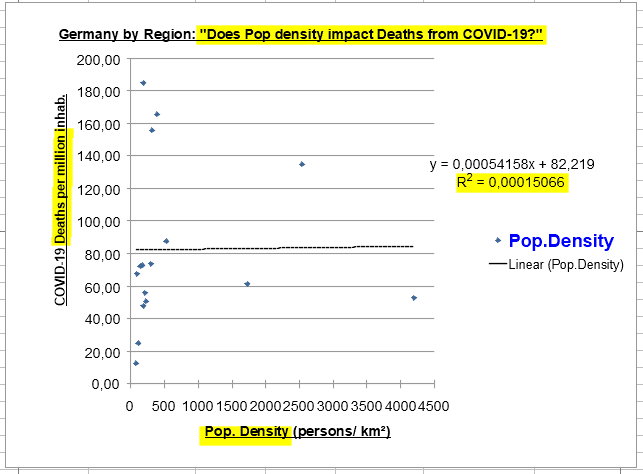Click the 100,00 y-axis label
643x474 pixels.
coord(98,222)
